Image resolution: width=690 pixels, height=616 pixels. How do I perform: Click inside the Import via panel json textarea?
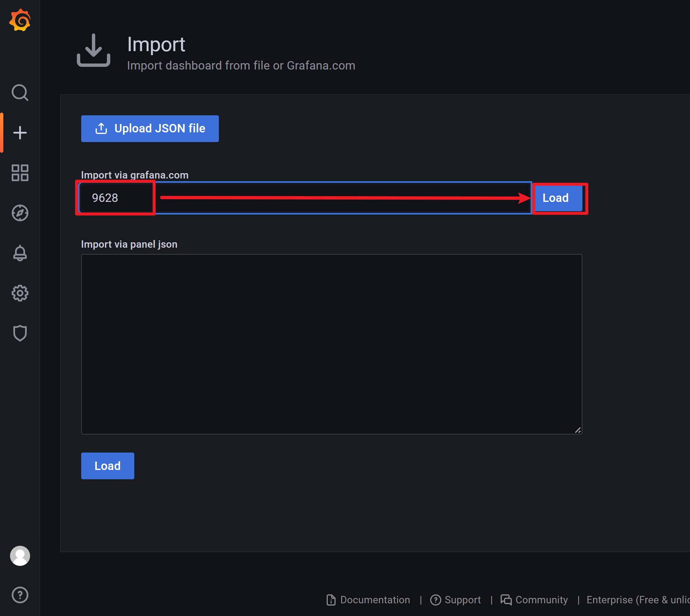(331, 344)
